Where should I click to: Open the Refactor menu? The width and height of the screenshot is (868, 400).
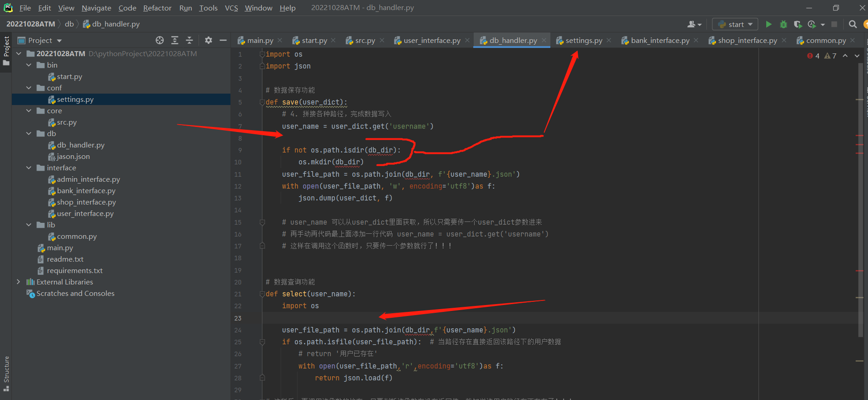click(157, 8)
